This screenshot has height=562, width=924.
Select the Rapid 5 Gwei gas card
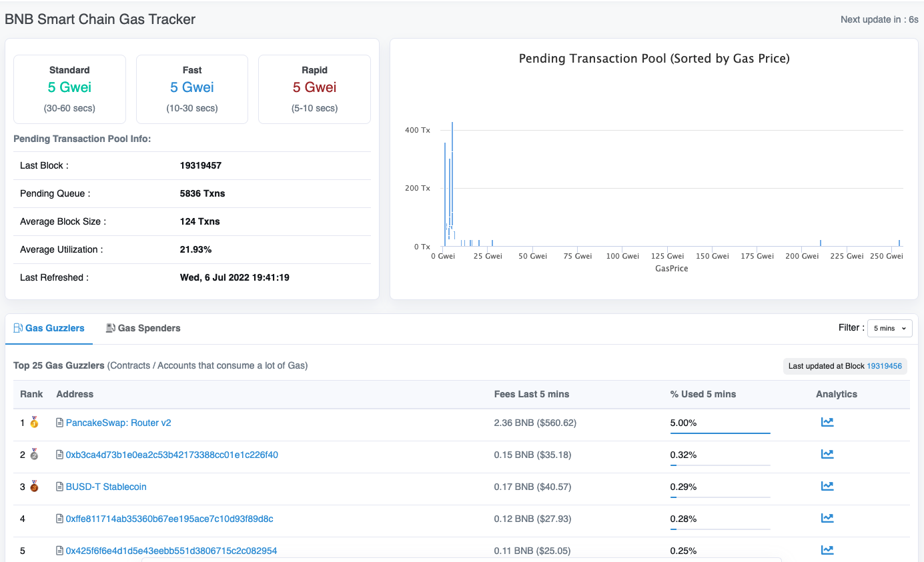pos(314,89)
